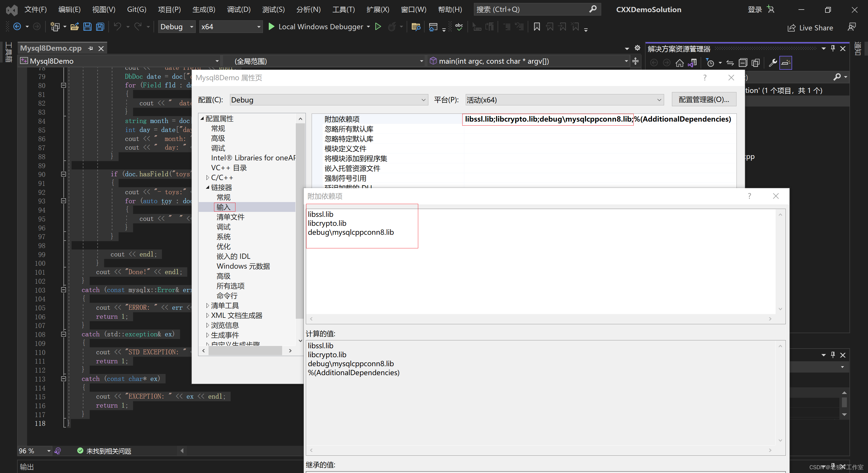Select 清单文件 under linker node
Image resolution: width=868 pixels, height=473 pixels.
[x=230, y=217]
